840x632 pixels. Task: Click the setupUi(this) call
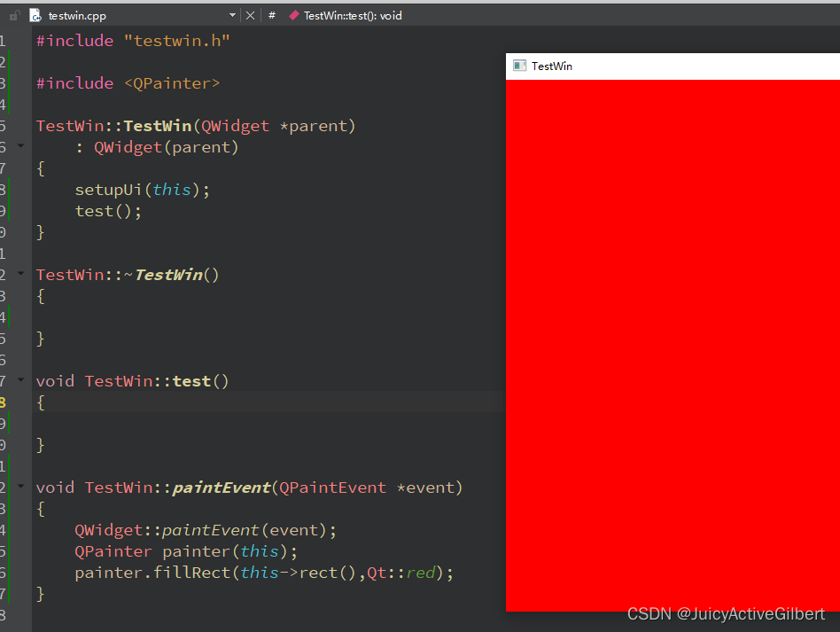tap(142, 190)
